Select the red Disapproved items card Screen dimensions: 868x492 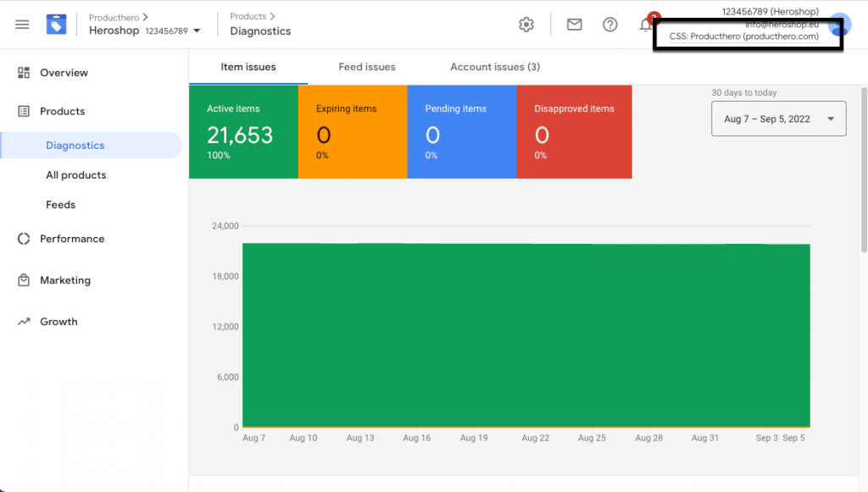tap(574, 131)
